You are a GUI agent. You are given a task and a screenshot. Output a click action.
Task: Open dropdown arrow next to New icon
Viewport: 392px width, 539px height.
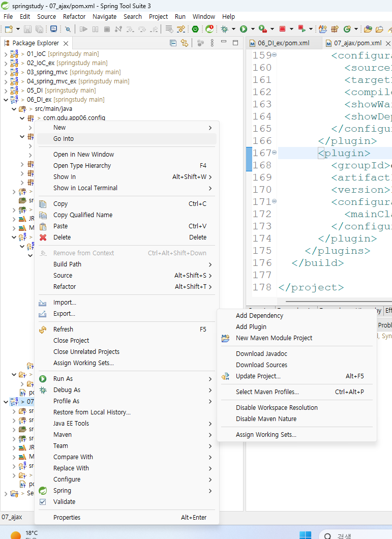pos(18,29)
